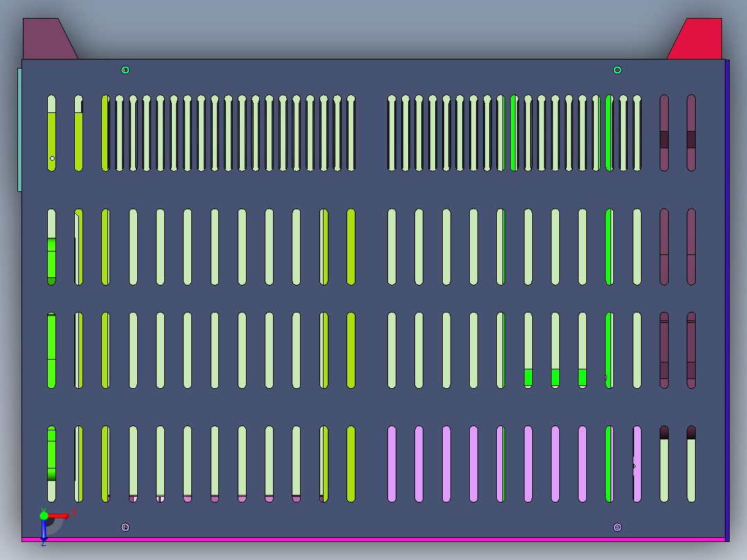Click the red X axis of the triad
The width and height of the screenshot is (747, 560).
click(x=60, y=515)
